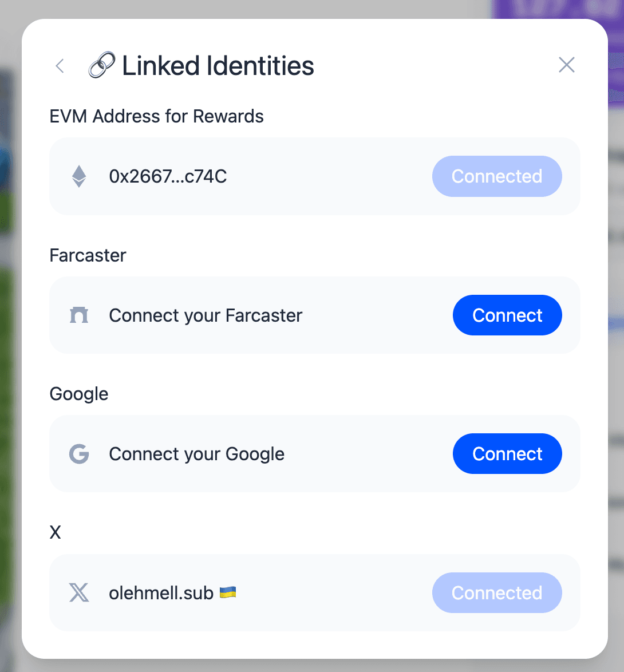Click the Connect your Google text
The image size is (624, 672).
[197, 454]
